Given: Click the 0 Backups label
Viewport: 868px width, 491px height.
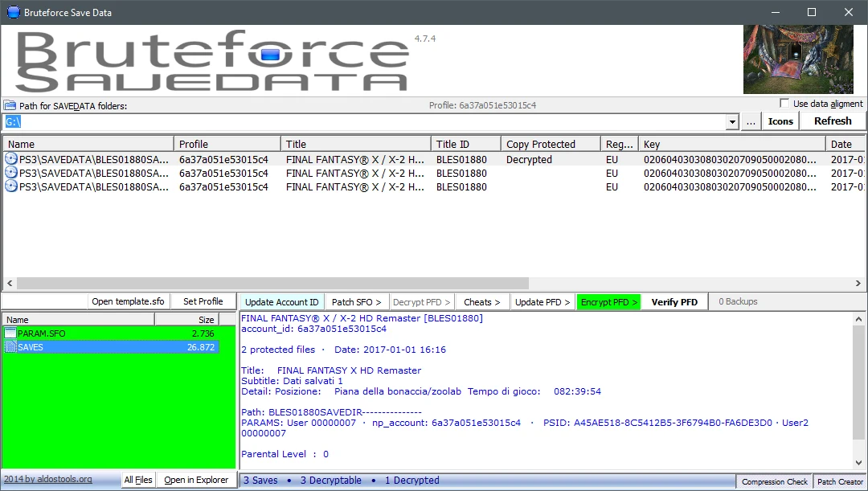Looking at the screenshot, I should (738, 301).
